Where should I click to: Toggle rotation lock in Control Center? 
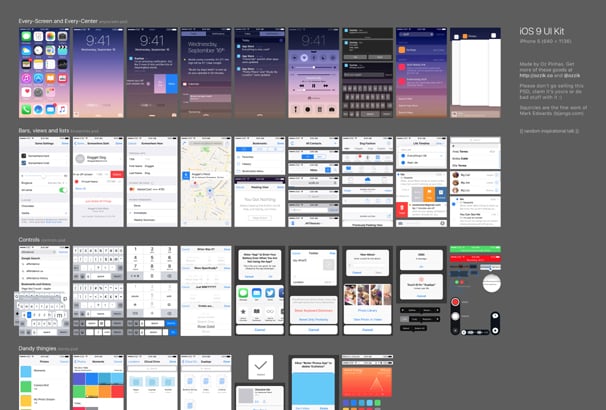(332, 58)
